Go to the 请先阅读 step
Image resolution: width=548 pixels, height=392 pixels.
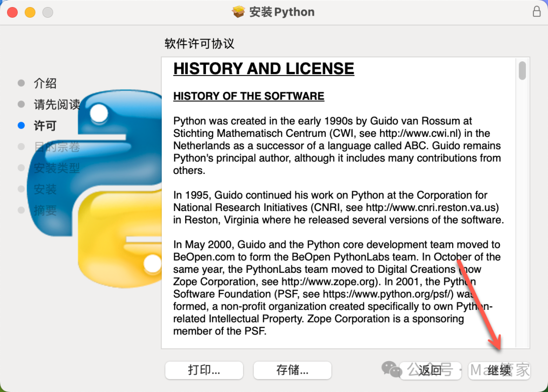(x=57, y=104)
